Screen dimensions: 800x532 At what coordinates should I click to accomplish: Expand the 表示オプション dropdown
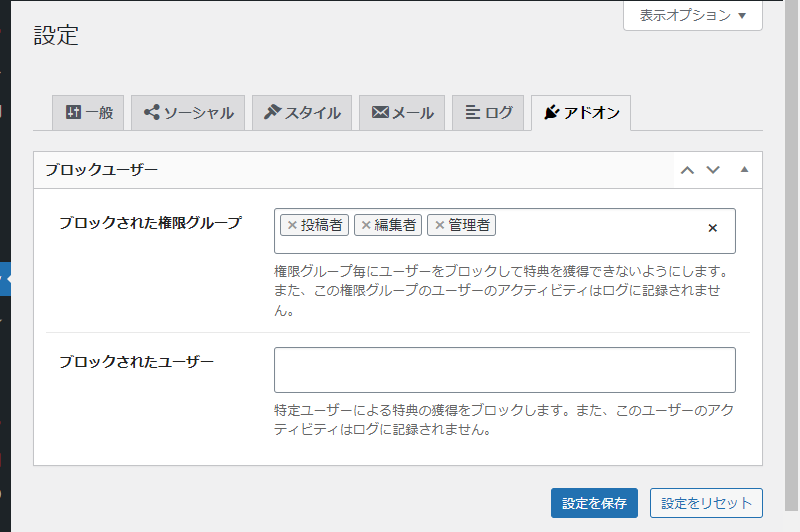pos(693,15)
